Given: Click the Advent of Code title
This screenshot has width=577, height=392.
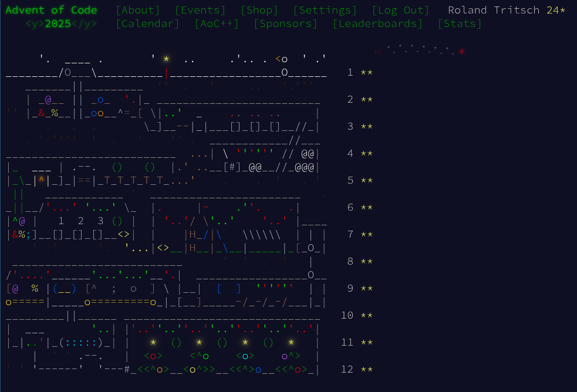Looking at the screenshot, I should 51,10.
